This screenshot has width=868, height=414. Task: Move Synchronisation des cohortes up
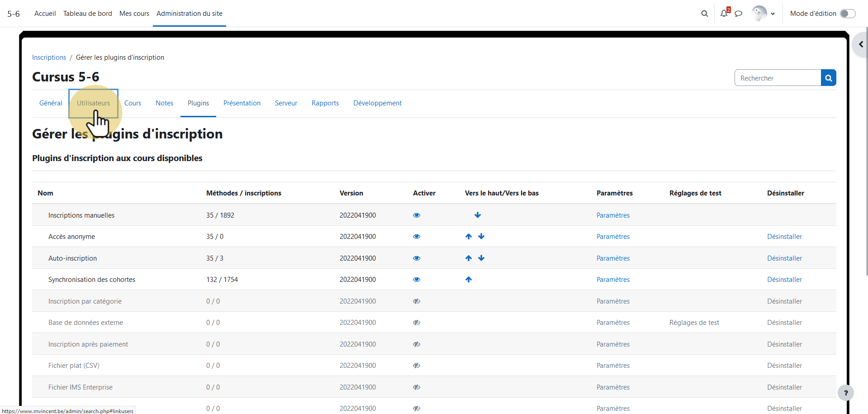pyautogui.click(x=469, y=280)
